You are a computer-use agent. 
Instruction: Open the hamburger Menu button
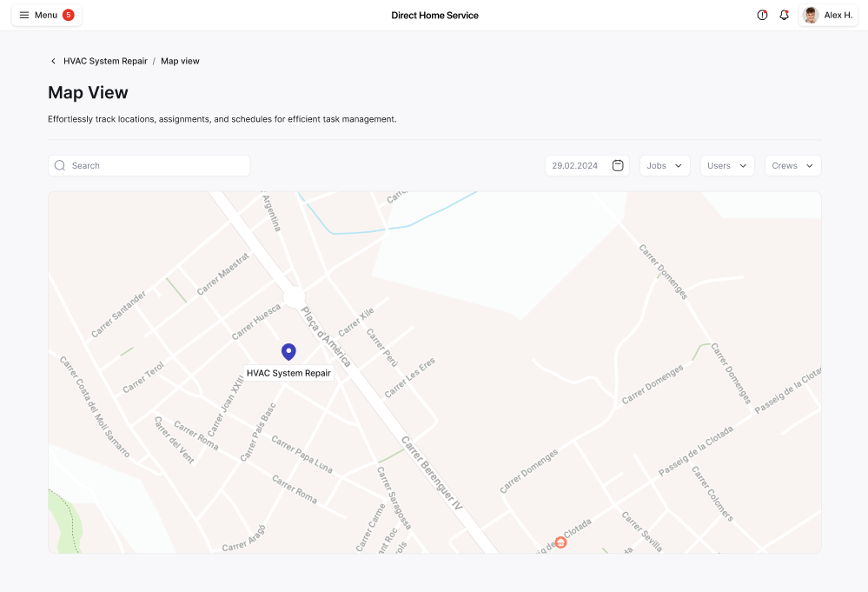pyautogui.click(x=37, y=15)
